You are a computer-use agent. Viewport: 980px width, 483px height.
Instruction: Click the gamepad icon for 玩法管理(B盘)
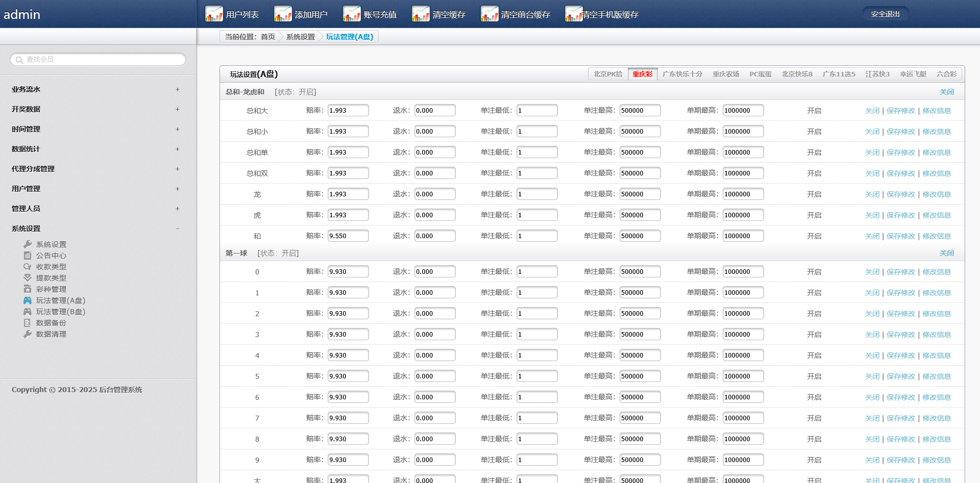coord(28,312)
